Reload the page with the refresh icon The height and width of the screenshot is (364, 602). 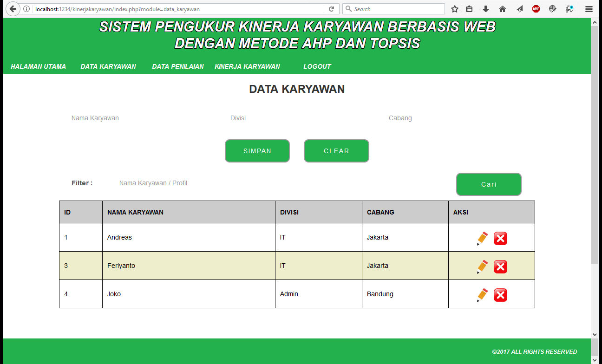[x=331, y=9]
